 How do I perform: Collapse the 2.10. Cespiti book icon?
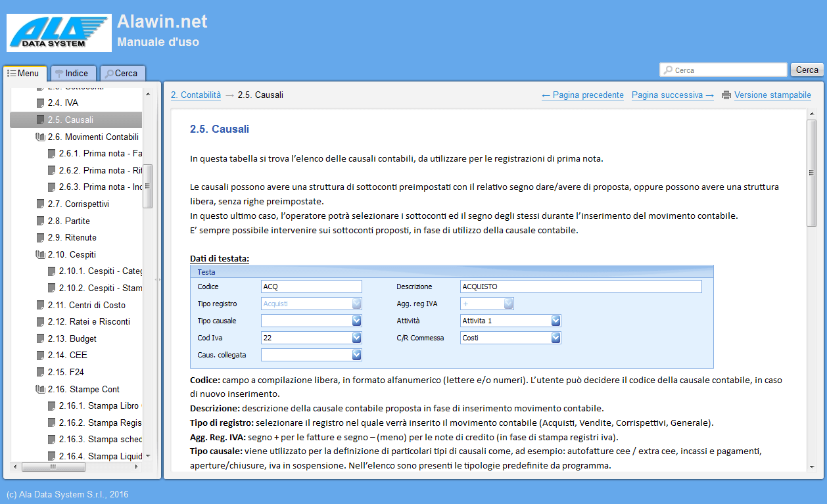pyautogui.click(x=40, y=254)
